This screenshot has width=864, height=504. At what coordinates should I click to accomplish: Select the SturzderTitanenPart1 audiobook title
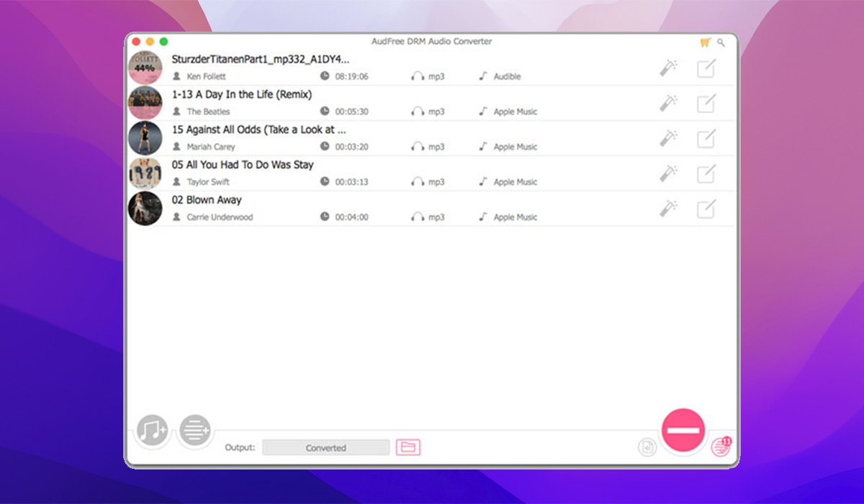click(261, 59)
